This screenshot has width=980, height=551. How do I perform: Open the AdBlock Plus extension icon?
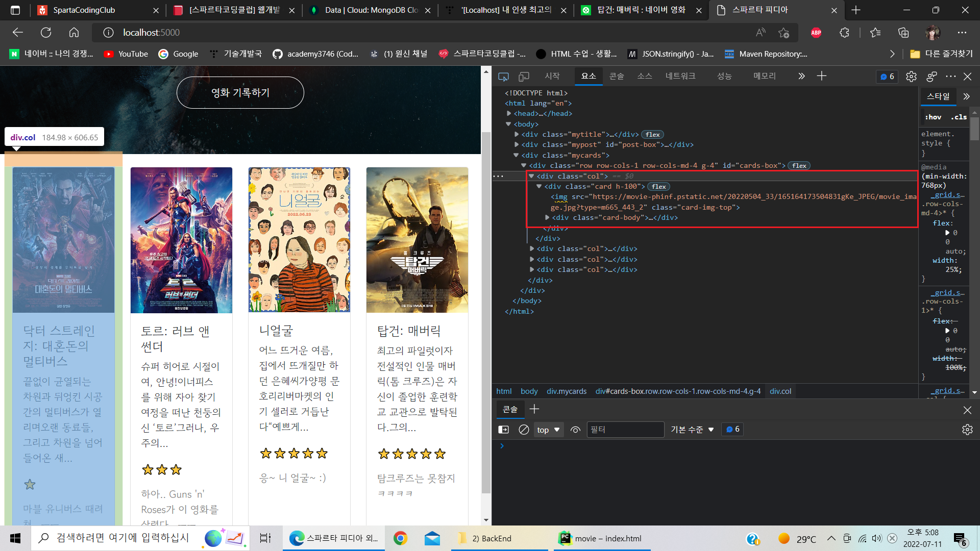pos(816,33)
